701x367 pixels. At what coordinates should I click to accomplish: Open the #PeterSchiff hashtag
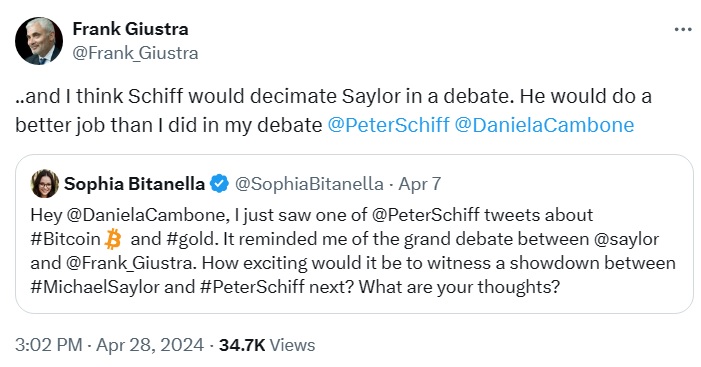point(252,287)
